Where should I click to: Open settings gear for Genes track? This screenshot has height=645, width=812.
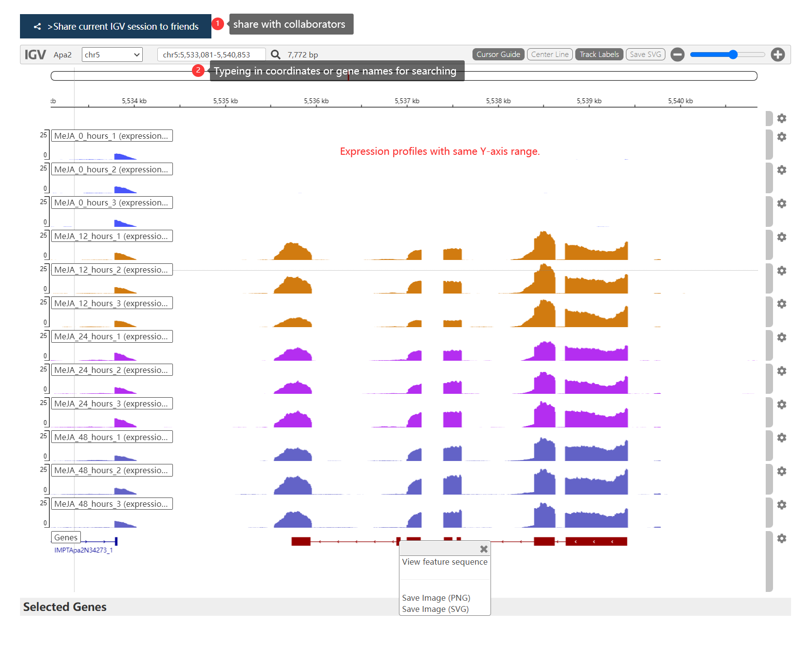click(781, 538)
